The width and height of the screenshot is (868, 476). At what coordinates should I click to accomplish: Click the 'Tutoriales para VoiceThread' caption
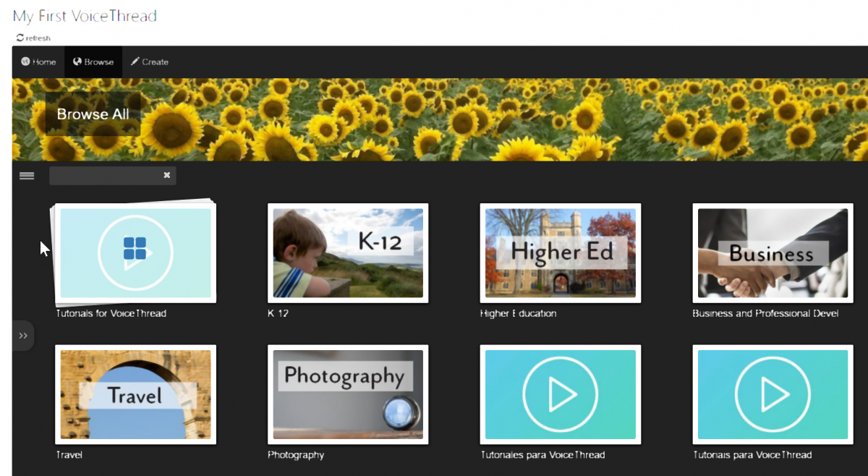pyautogui.click(x=542, y=455)
